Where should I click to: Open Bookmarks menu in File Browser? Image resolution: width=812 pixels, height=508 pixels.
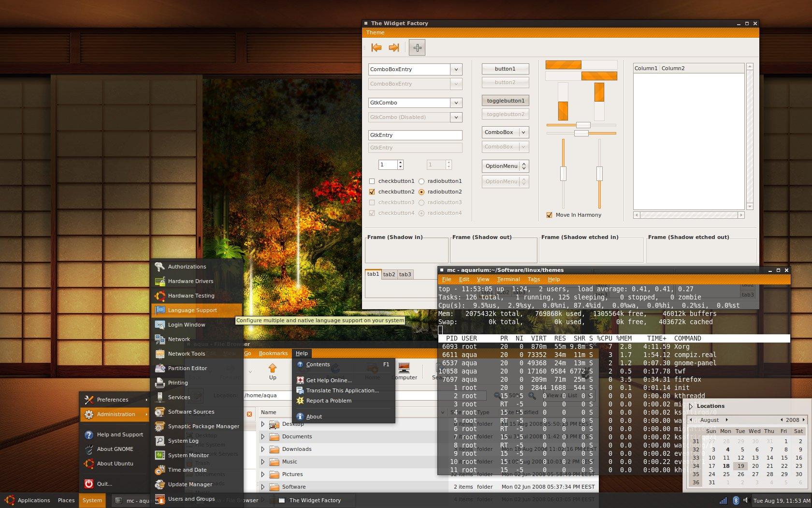273,353
